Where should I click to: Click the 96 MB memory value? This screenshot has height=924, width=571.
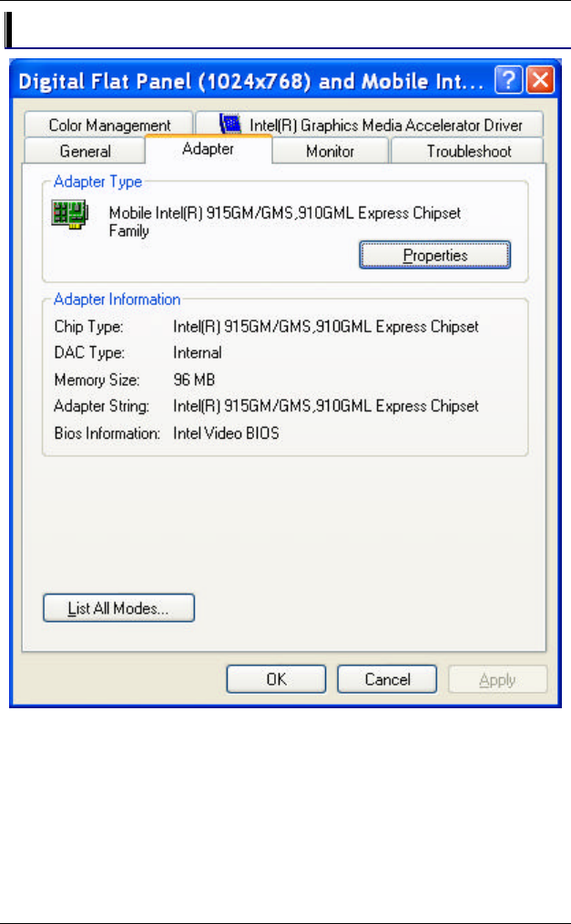(194, 380)
